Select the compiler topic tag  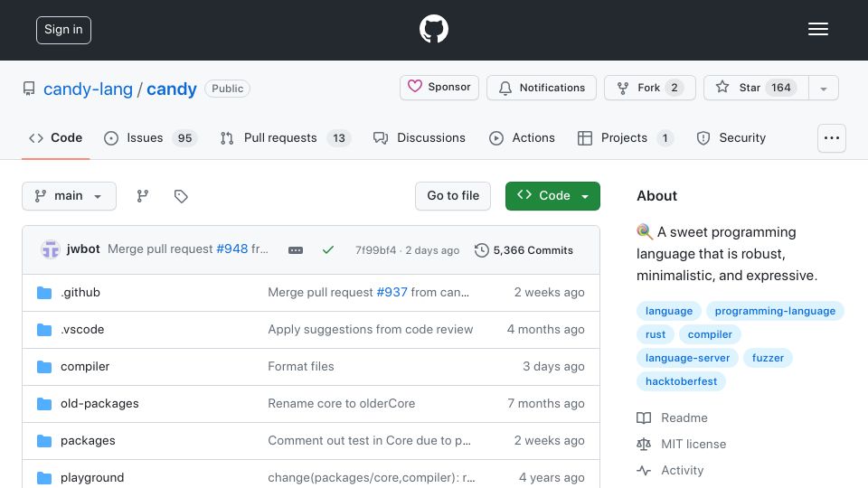point(710,334)
